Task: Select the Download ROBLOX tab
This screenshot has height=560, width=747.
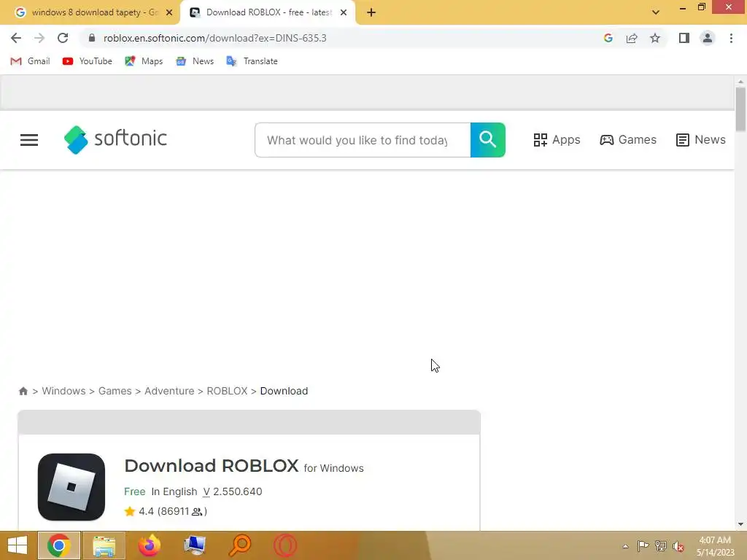Action: pyautogui.click(x=268, y=12)
